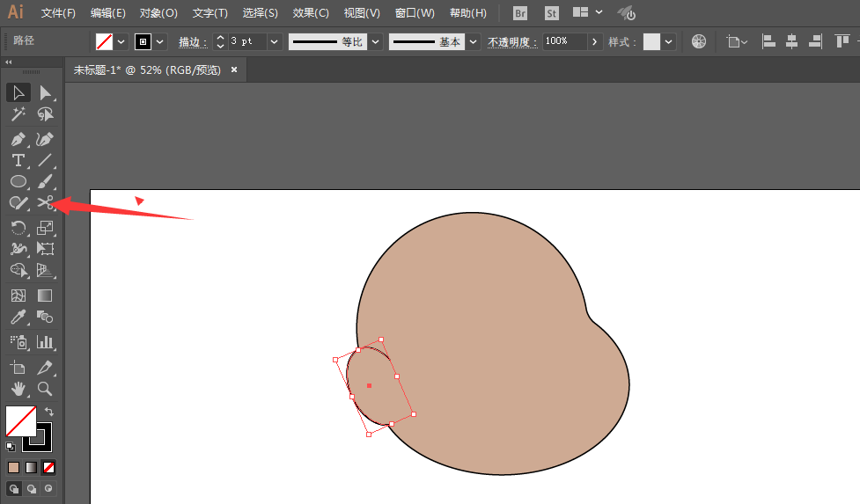Select the Pen tool
The width and height of the screenshot is (860, 504).
click(18, 139)
